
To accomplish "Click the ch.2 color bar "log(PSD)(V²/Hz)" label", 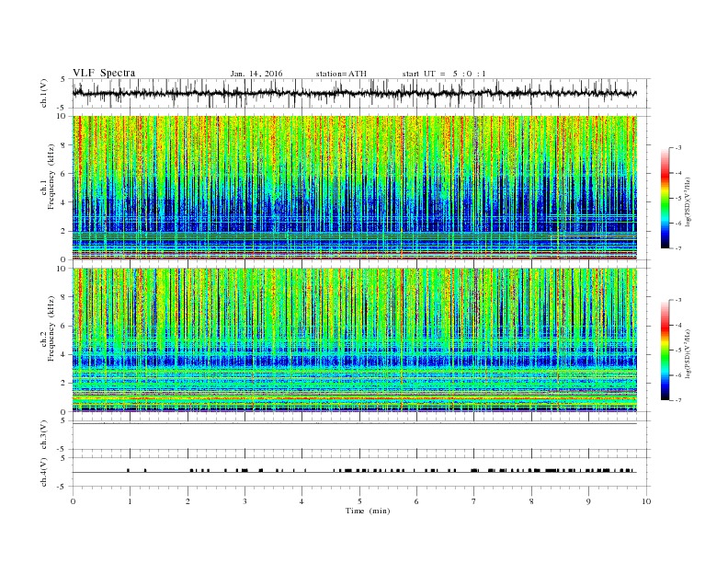I will click(688, 353).
